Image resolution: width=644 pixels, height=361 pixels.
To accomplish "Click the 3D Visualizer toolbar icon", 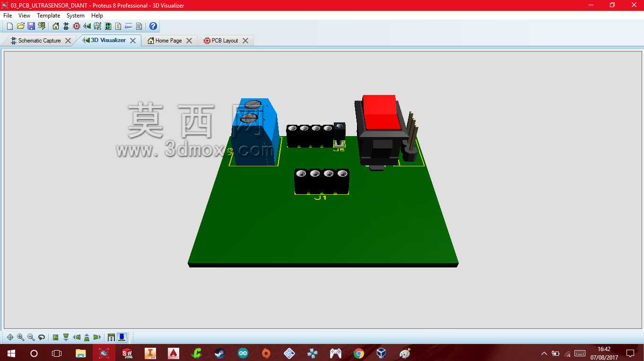I will pos(87,26).
